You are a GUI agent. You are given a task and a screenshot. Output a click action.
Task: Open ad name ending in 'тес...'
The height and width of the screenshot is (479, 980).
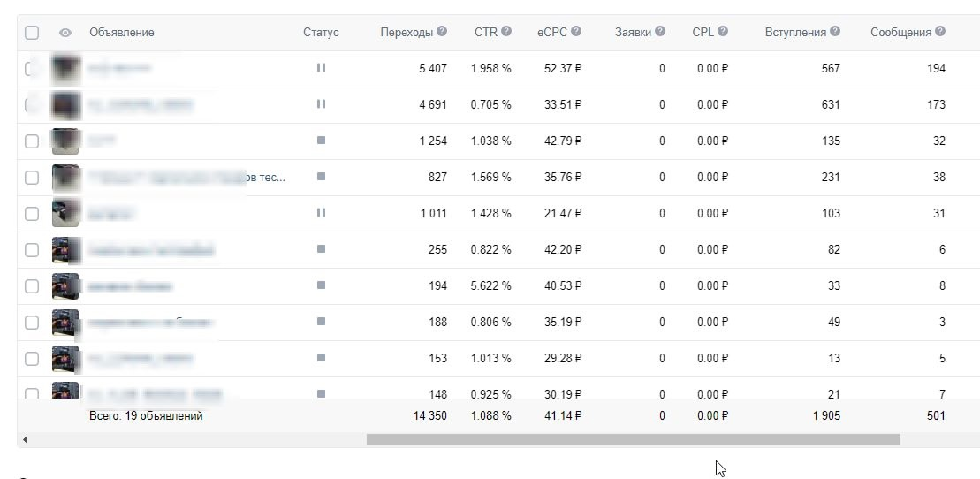click(185, 178)
